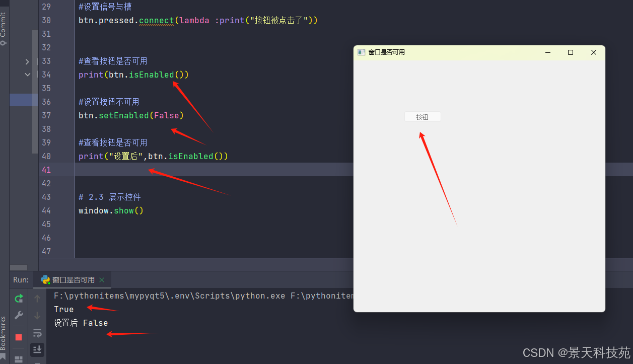Collapse the expanded project tree node
The image size is (633, 364).
(27, 75)
